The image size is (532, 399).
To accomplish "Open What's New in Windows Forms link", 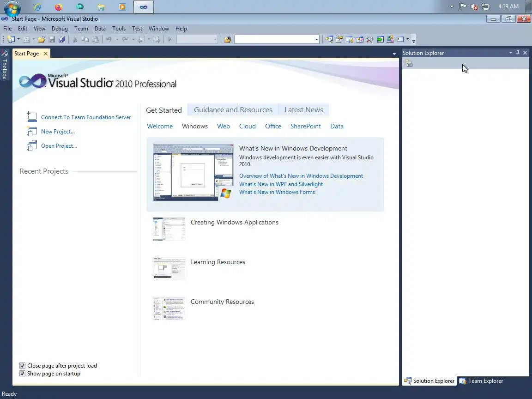I will (277, 192).
